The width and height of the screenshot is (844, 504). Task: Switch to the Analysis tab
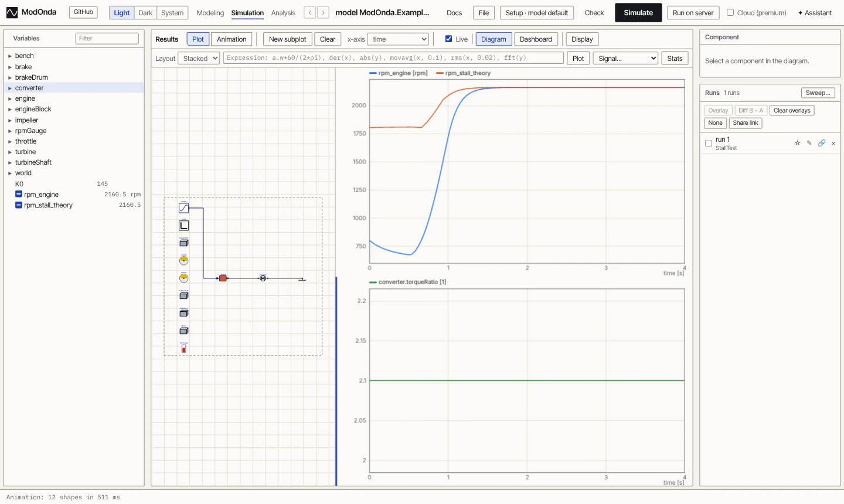[x=283, y=13]
